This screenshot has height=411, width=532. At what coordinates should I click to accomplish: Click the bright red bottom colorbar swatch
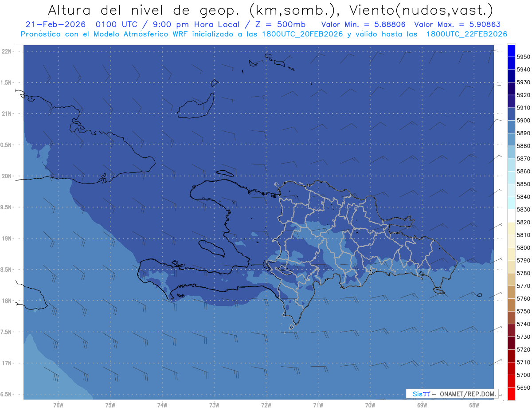511,394
